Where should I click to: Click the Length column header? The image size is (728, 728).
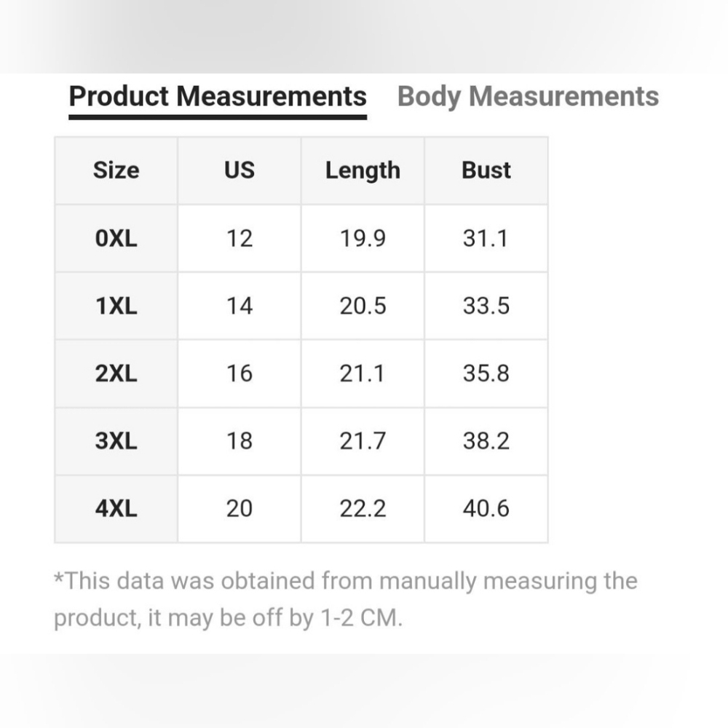(363, 170)
